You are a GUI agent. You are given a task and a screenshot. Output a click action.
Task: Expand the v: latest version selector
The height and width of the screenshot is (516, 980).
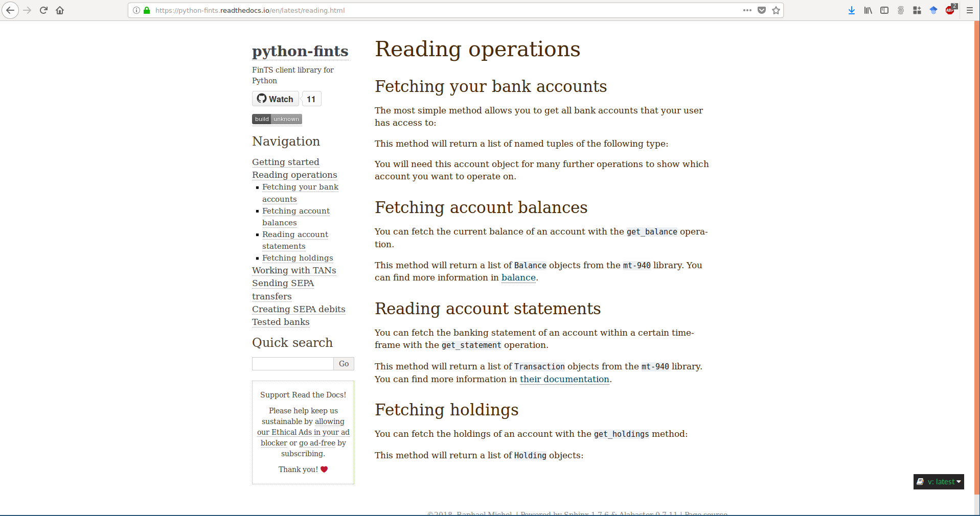939,482
